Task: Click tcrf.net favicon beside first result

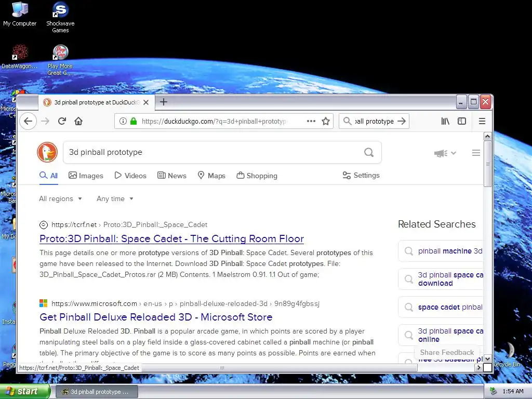Action: pyautogui.click(x=44, y=224)
